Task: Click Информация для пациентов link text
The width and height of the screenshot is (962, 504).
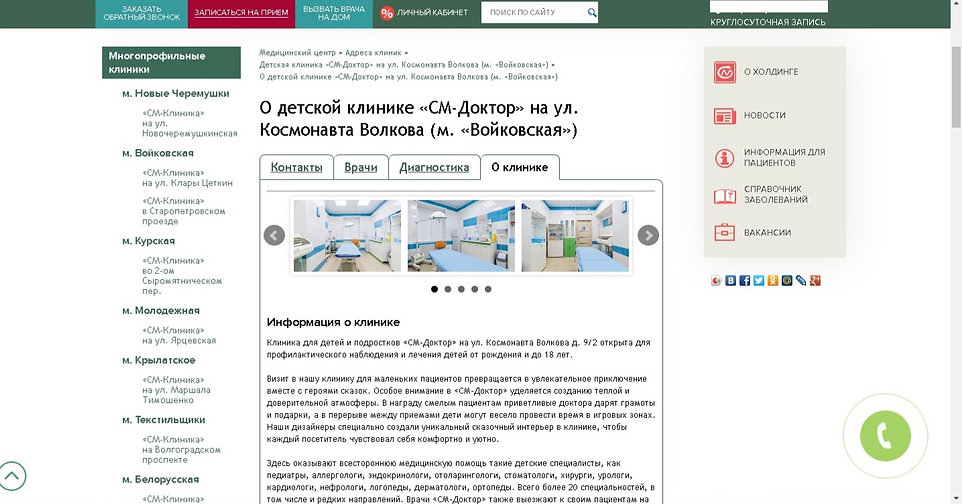Action: (x=785, y=157)
